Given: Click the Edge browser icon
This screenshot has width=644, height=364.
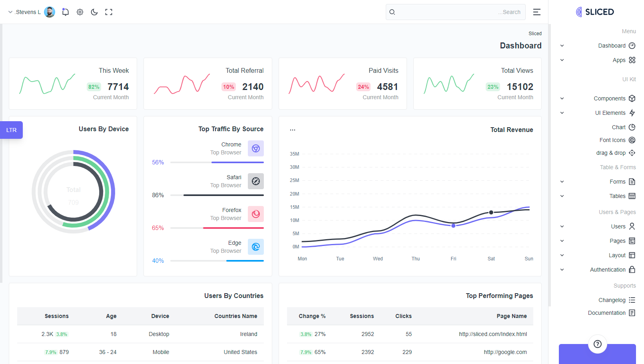Looking at the screenshot, I should pyautogui.click(x=256, y=247).
